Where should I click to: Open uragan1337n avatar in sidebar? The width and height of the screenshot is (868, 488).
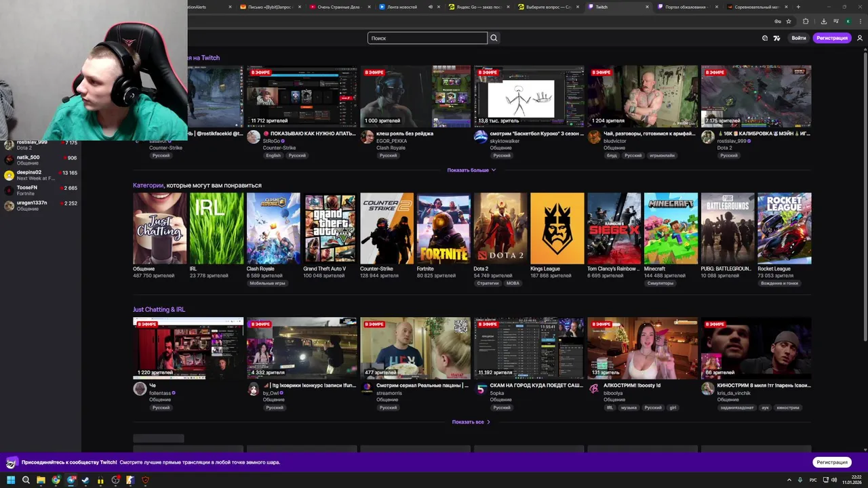click(x=9, y=205)
